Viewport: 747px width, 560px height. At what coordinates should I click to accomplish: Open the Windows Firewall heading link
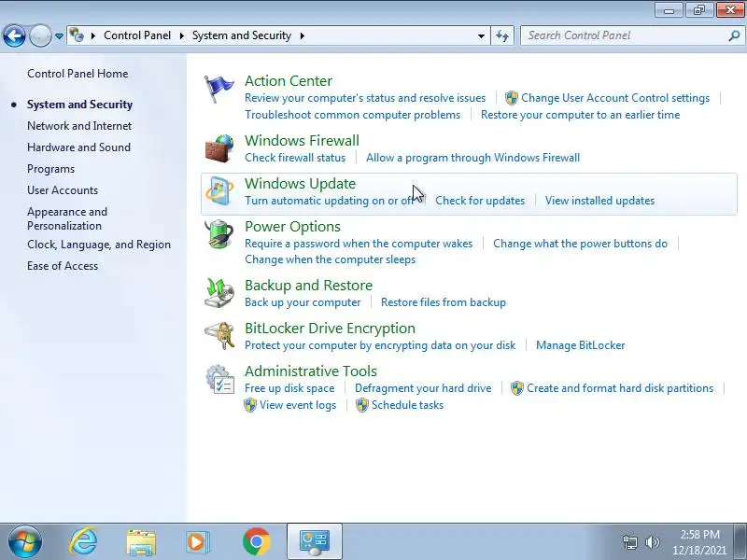(x=302, y=141)
